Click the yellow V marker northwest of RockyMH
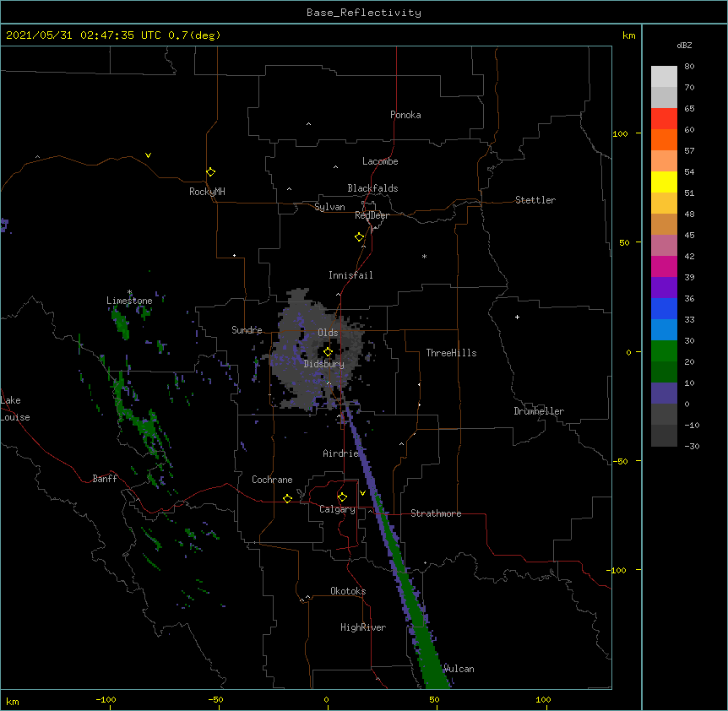Viewport: 728px width, 711px height. (148, 155)
